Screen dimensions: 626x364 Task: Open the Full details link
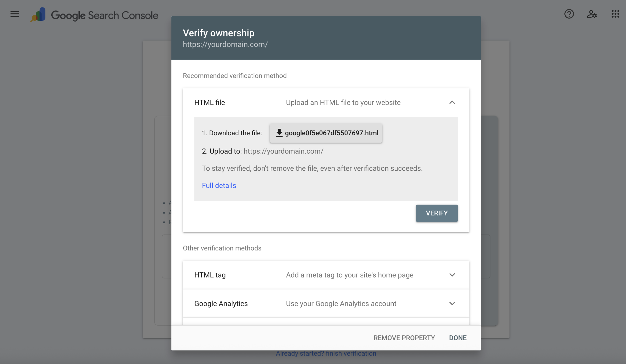pos(219,186)
